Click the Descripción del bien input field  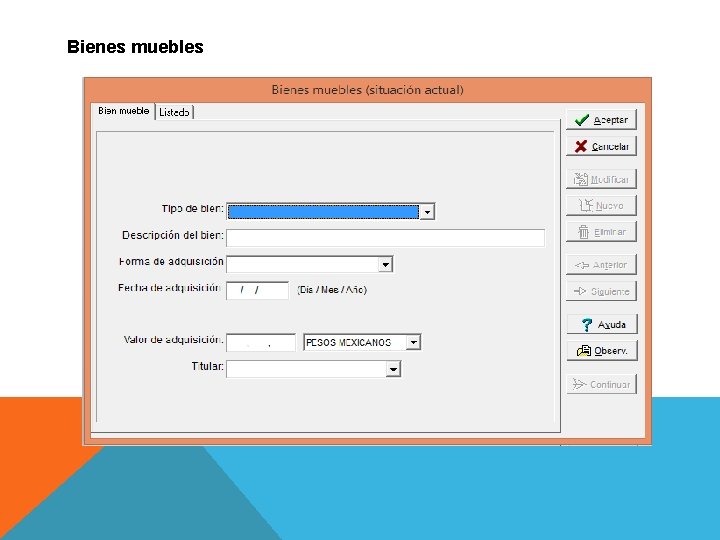[x=385, y=238]
